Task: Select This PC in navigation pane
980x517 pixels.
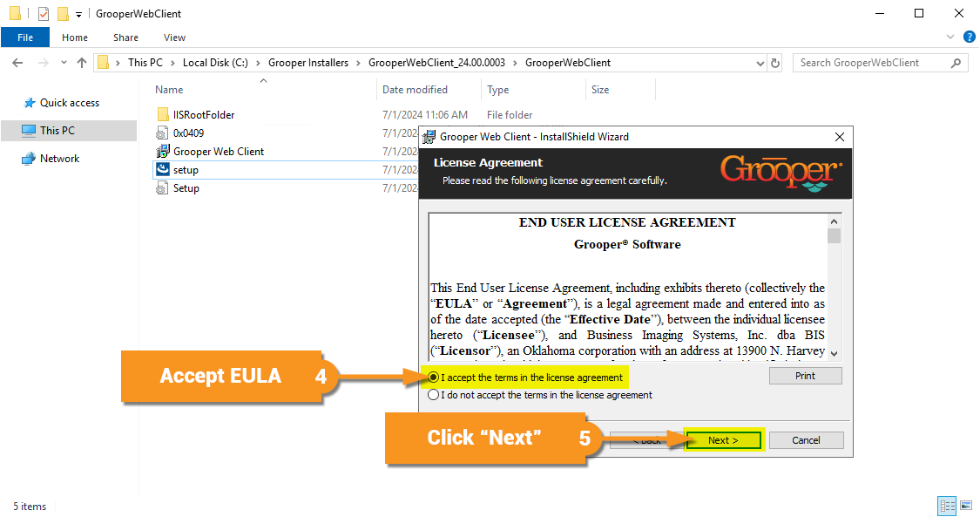Action: click(x=57, y=131)
